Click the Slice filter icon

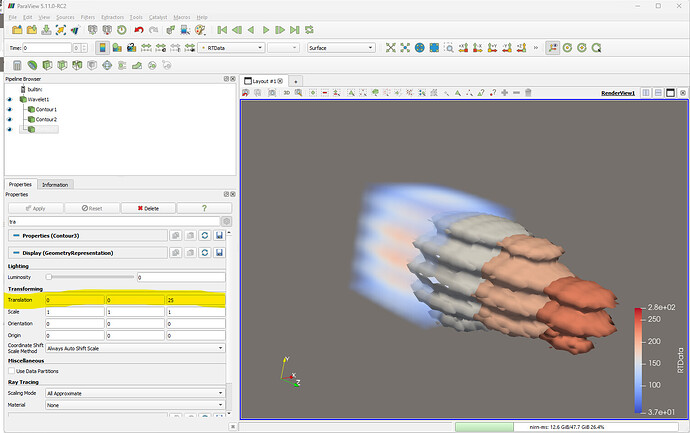(x=62, y=66)
